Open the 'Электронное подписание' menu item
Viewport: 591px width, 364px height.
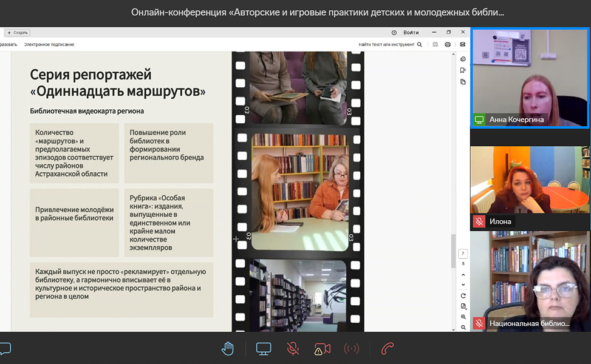coord(49,44)
